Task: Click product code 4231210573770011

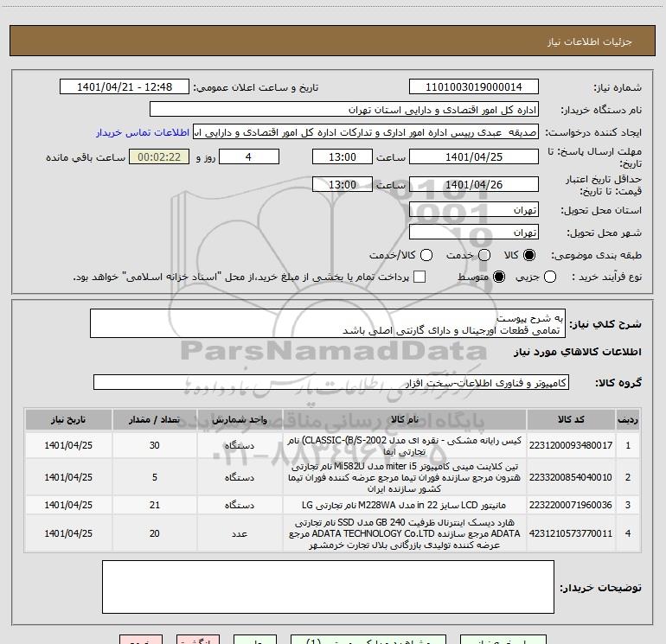Action: [x=571, y=533]
